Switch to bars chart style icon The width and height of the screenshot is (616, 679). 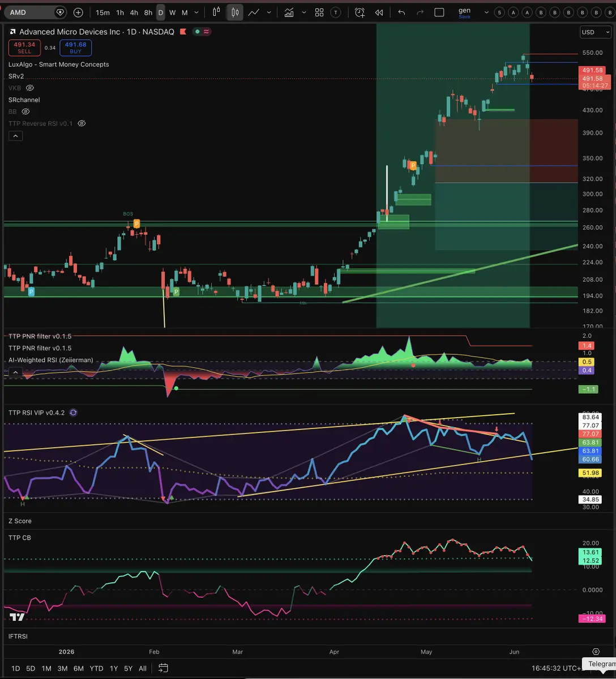(x=216, y=12)
